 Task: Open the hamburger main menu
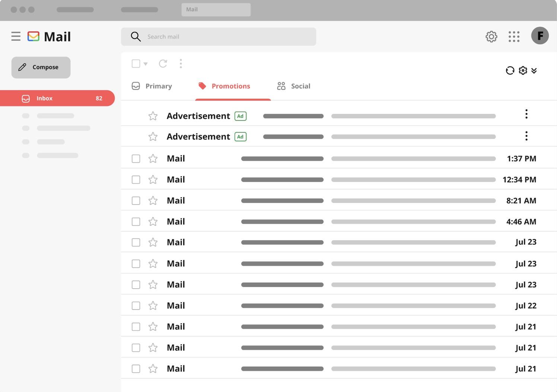(16, 36)
